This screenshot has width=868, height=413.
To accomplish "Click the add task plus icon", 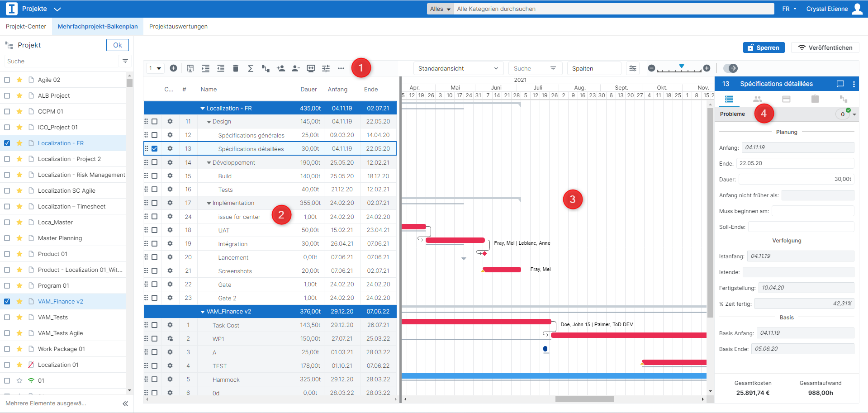I will pos(173,68).
